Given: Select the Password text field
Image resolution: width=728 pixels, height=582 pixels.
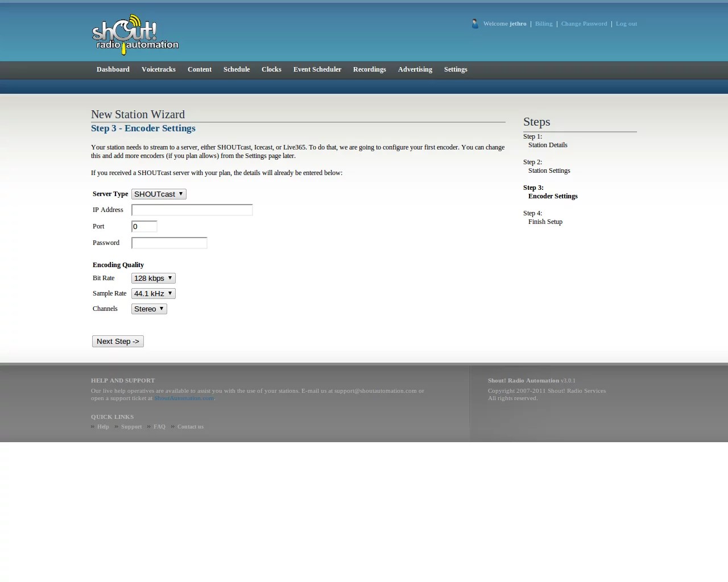Looking at the screenshot, I should pos(169,243).
